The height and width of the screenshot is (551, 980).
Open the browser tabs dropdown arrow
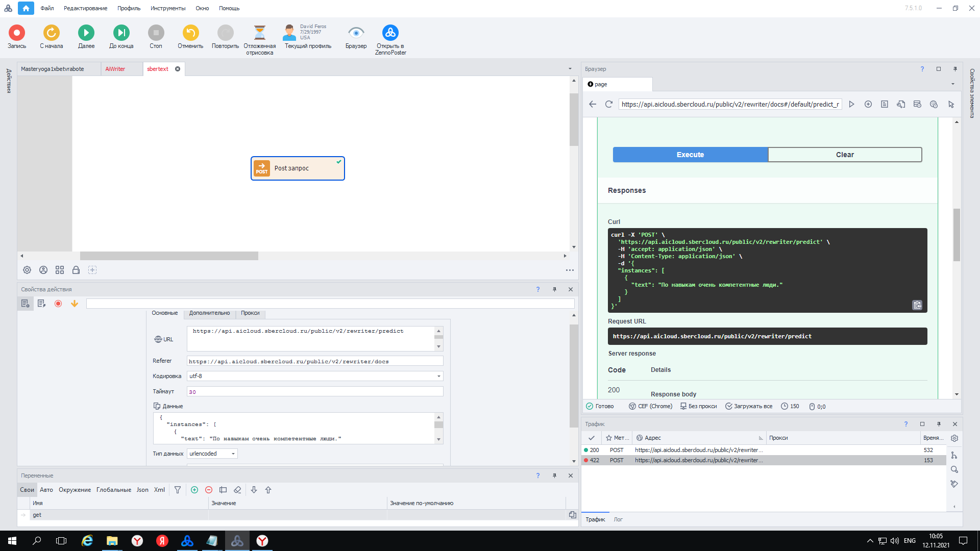[x=953, y=84]
